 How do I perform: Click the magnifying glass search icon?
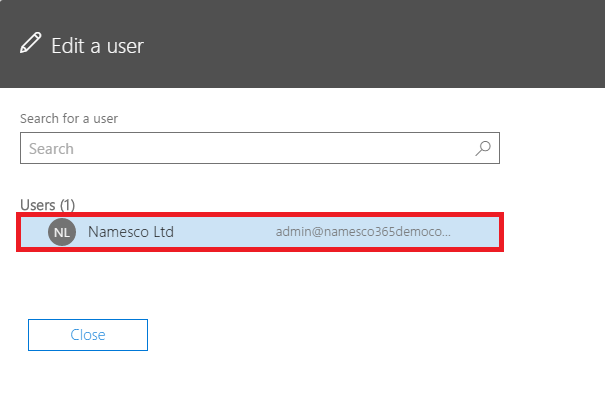[483, 148]
